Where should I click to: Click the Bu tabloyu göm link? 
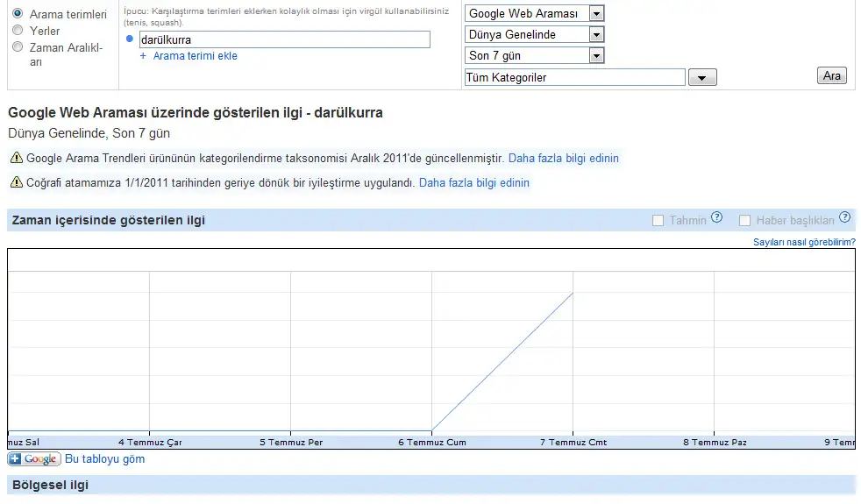(105, 459)
